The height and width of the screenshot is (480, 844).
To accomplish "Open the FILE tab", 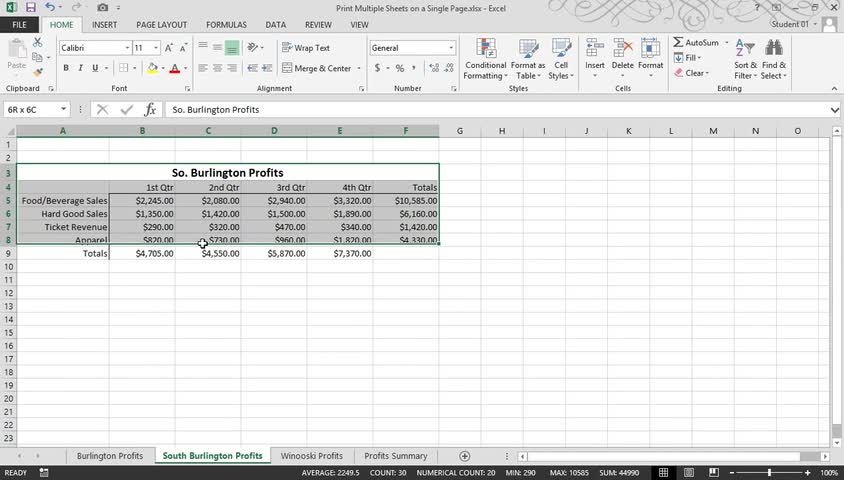I will pyautogui.click(x=19, y=25).
